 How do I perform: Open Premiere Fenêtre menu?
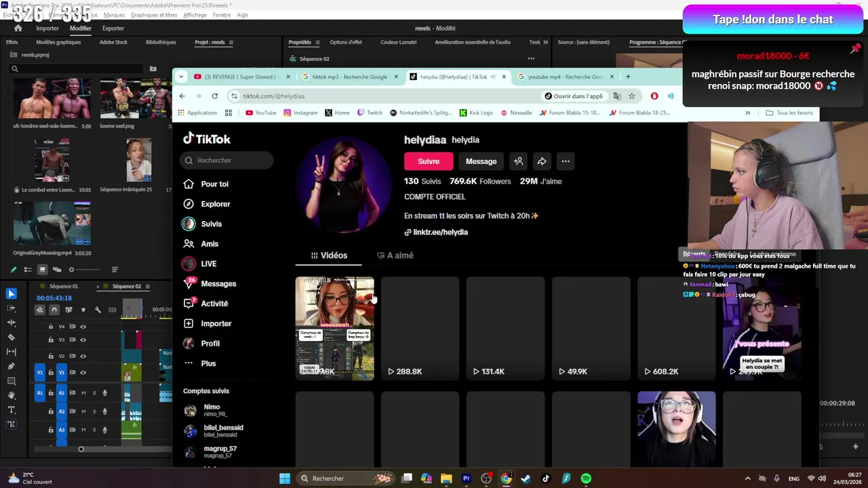pyautogui.click(x=222, y=15)
